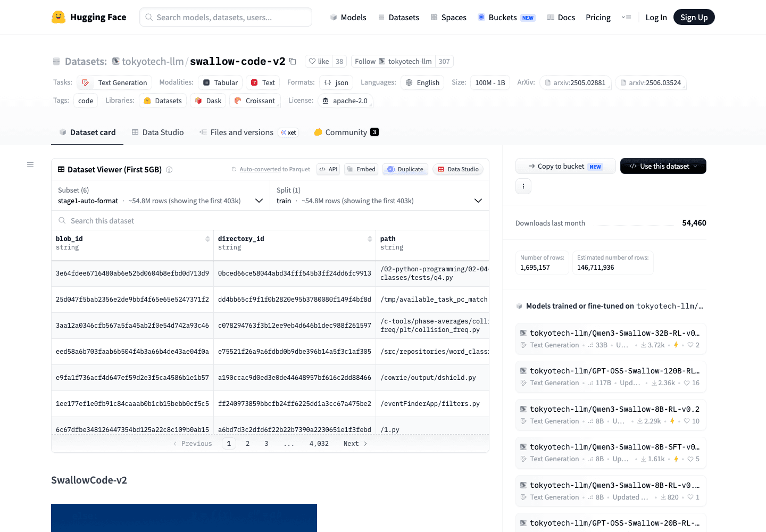
Task: Show Dataset Viewer info circle icon
Action: pyautogui.click(x=169, y=170)
